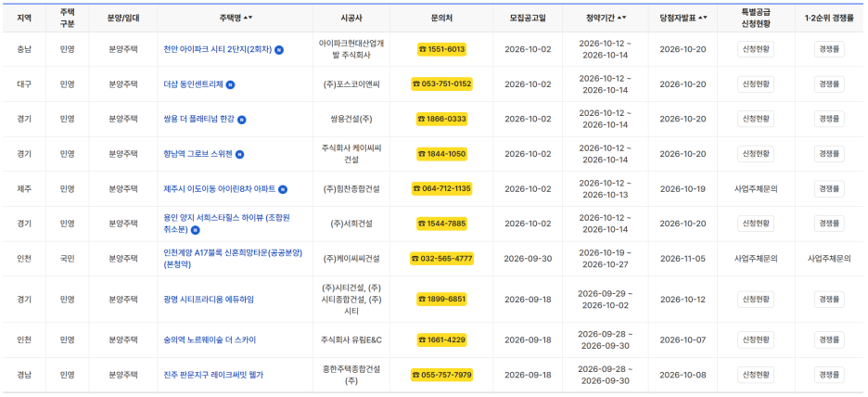
Task: Click the 시공사 column header
Action: tap(351, 18)
